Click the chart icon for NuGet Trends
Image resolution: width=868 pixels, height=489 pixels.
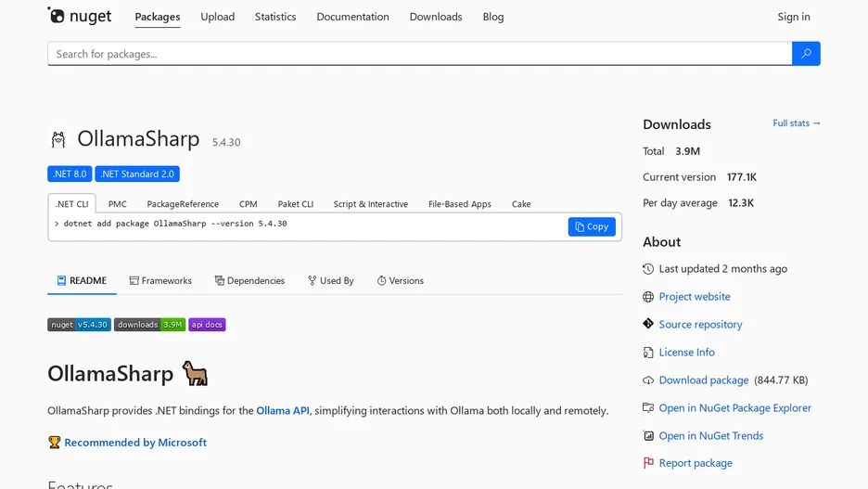tap(648, 436)
